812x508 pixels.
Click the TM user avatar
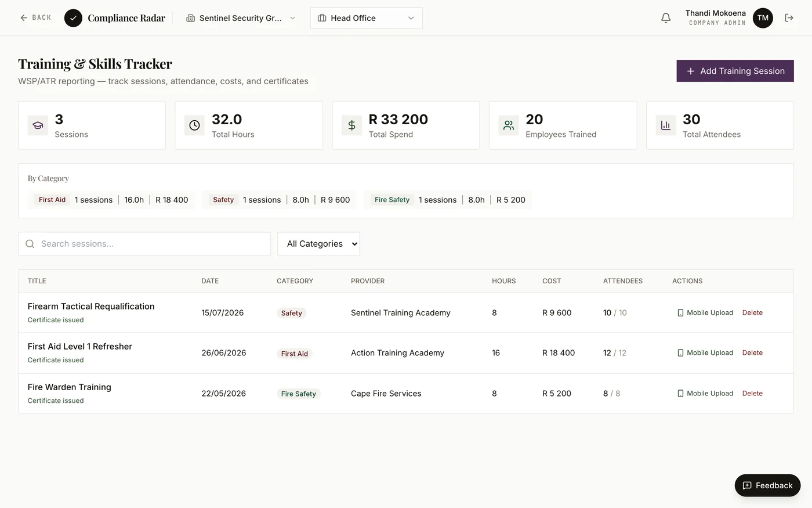763,18
